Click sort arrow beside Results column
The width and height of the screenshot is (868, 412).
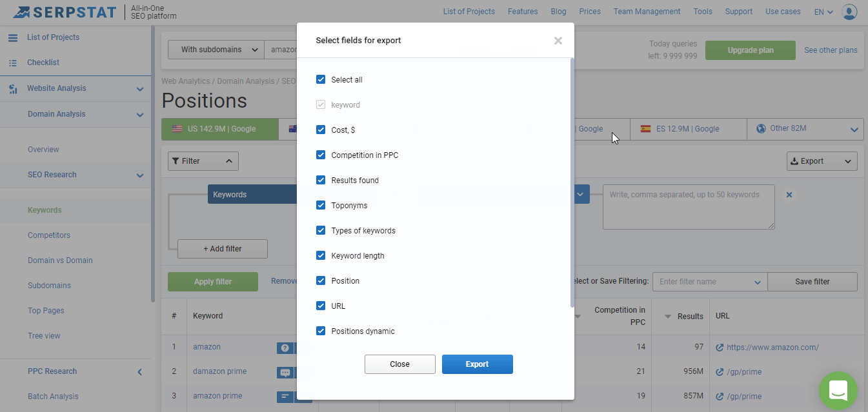[x=669, y=317]
